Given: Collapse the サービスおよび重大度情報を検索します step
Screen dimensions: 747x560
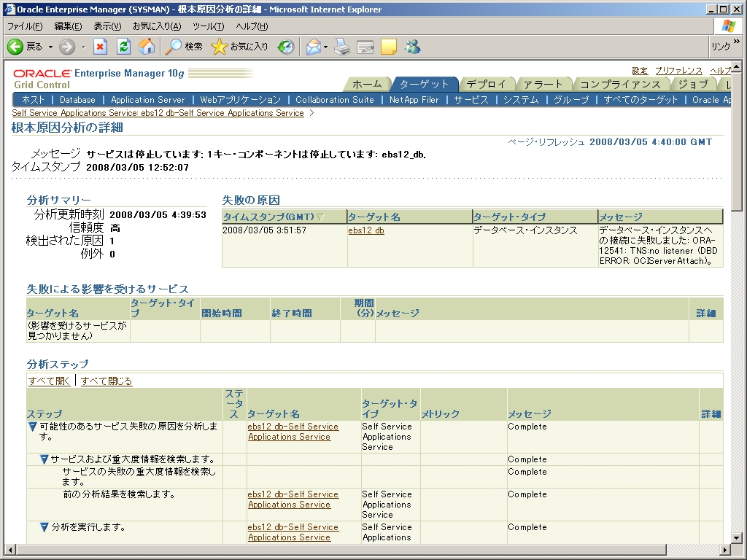Looking at the screenshot, I should click(44, 459).
